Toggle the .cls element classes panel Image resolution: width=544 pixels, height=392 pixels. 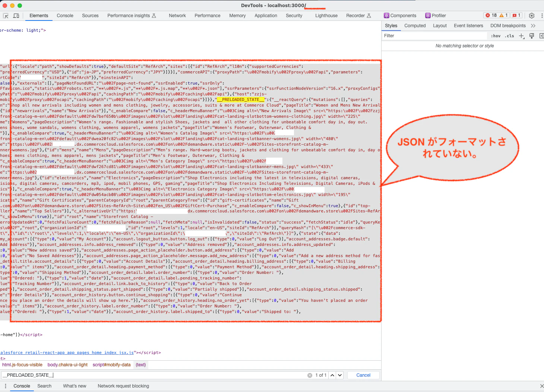coord(509,36)
